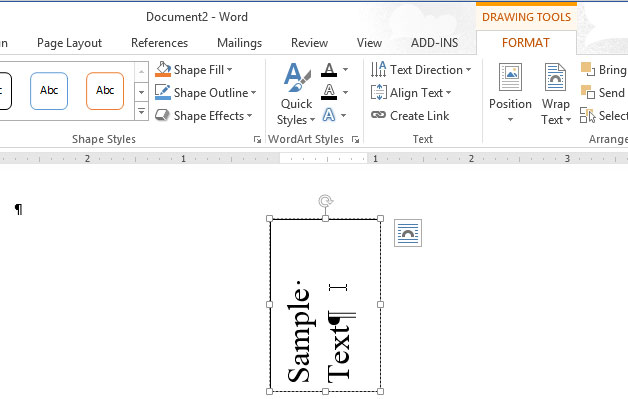
Task: Click the bottom-center text box resize handle
Action: [325, 391]
